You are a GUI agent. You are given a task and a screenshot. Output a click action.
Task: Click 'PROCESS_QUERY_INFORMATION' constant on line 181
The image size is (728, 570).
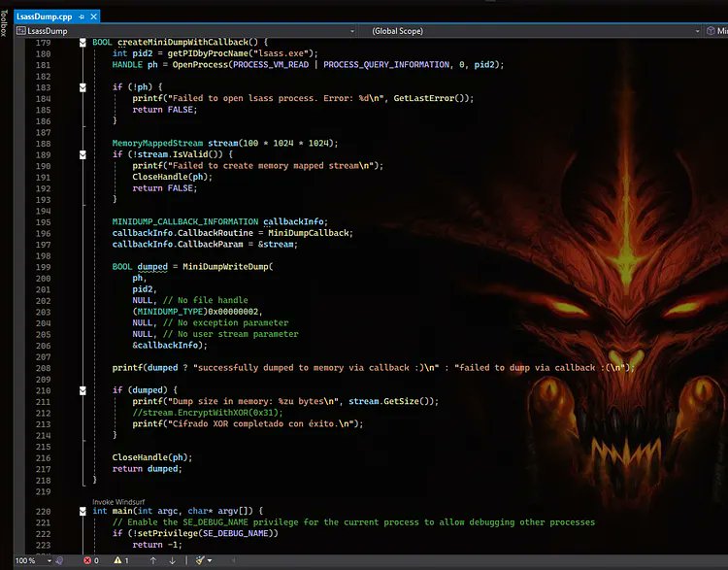pyautogui.click(x=386, y=64)
